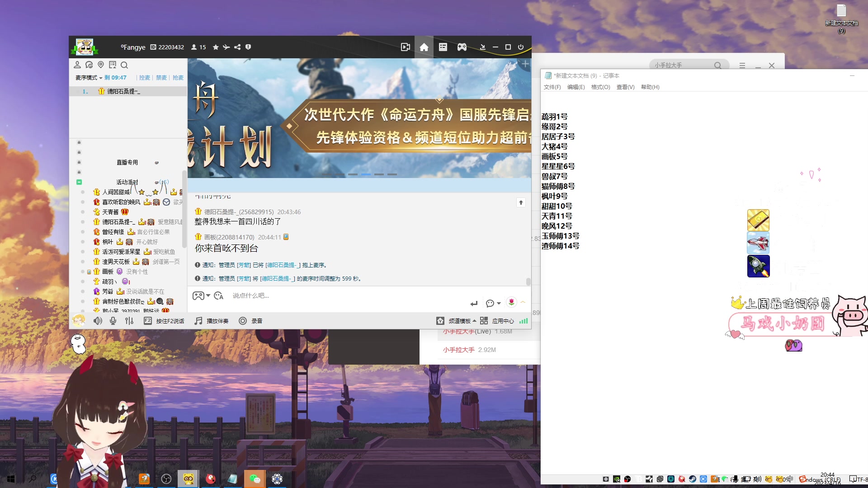Open 格式(O) menu in Notepad
This screenshot has width=868, height=488.
[x=600, y=87]
